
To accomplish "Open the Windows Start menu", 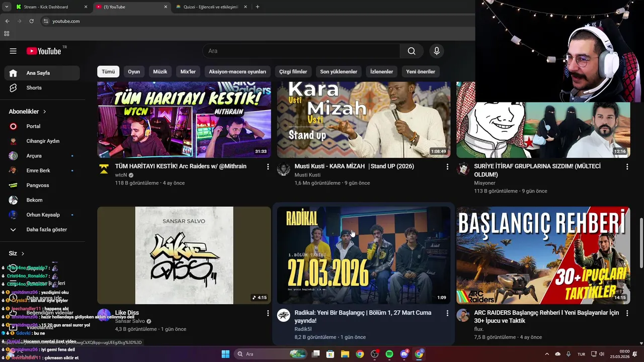I will point(225,354).
